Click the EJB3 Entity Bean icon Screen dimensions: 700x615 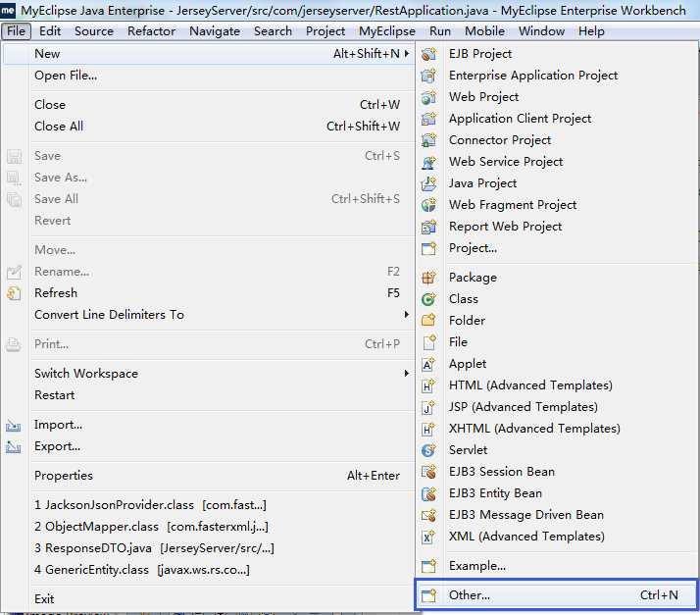[x=428, y=493]
